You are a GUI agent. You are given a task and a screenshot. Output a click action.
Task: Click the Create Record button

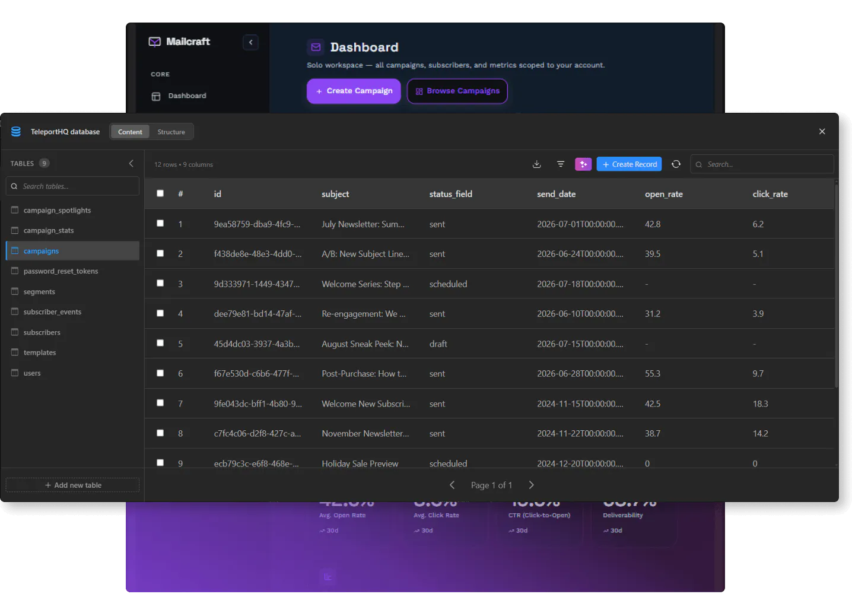pos(629,164)
